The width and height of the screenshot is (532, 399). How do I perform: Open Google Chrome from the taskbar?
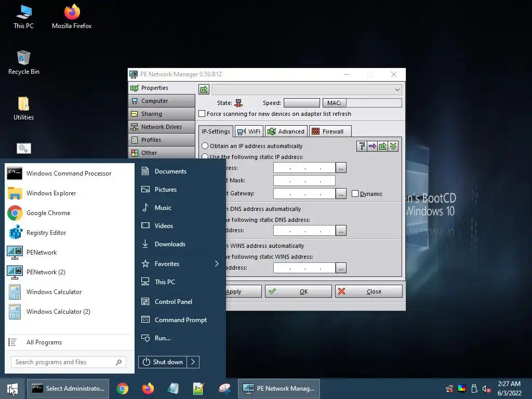tap(123, 389)
